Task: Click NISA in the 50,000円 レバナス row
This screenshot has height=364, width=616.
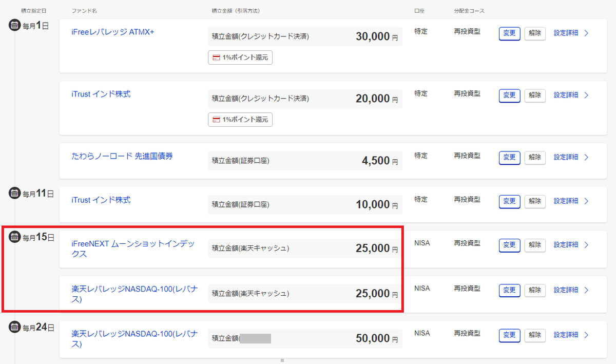Action: tap(422, 334)
